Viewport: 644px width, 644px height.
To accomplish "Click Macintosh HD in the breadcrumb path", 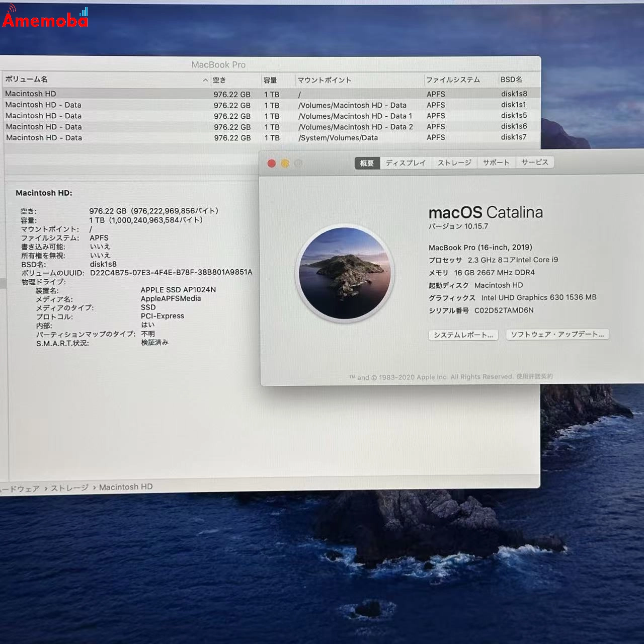I will click(126, 487).
